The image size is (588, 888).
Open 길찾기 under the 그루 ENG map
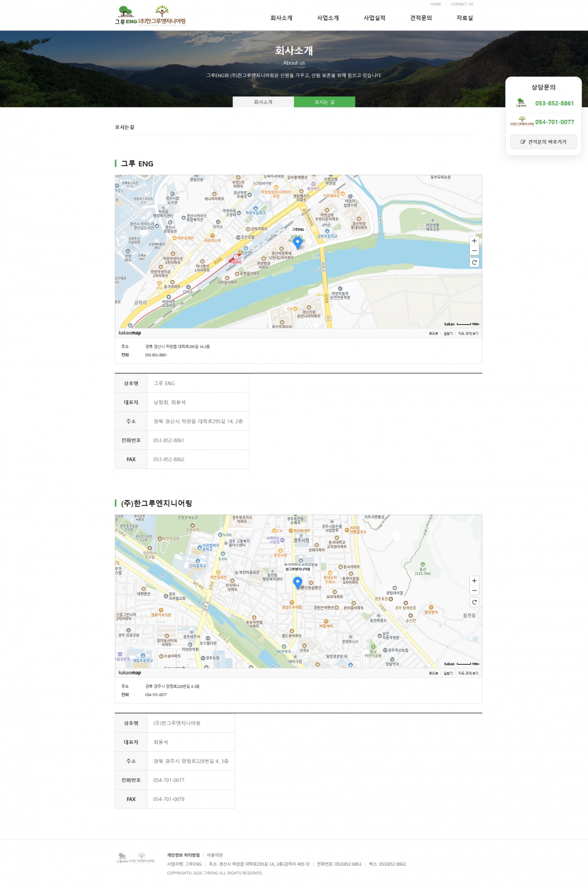click(448, 333)
